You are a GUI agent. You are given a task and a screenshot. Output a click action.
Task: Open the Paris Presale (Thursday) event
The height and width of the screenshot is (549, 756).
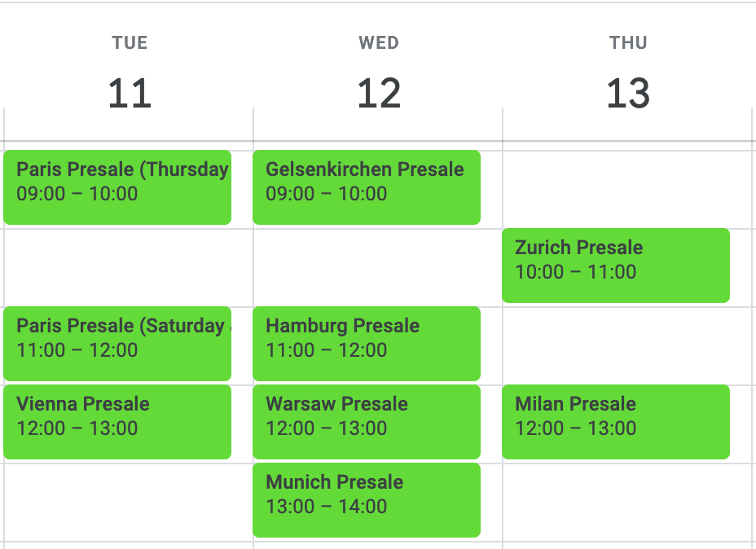pos(117,187)
